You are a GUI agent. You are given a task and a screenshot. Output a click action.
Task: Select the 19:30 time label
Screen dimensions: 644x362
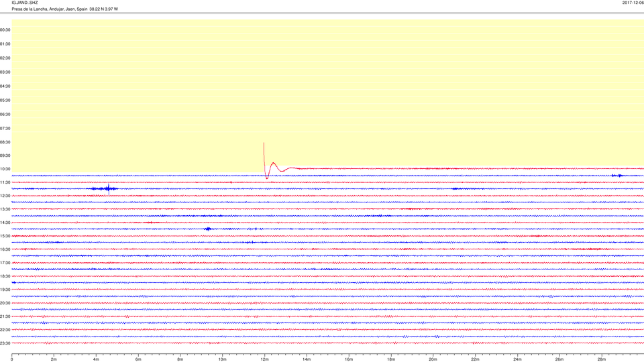5,290
